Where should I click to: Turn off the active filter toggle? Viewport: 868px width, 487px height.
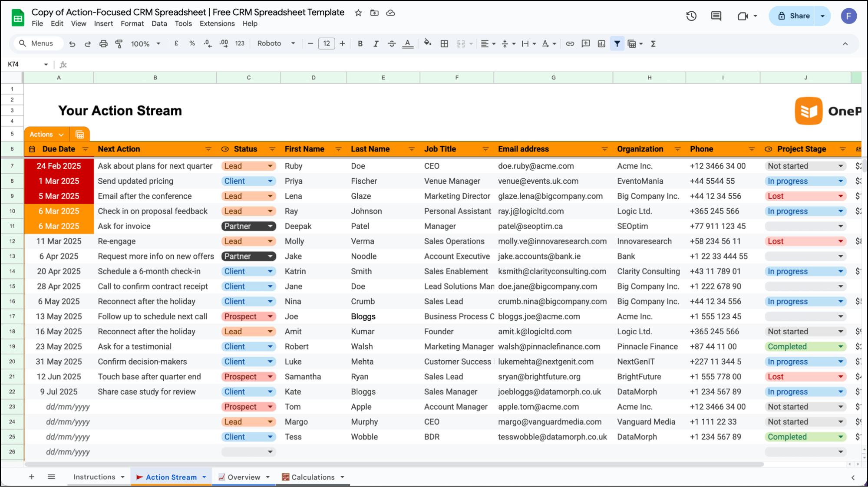617,43
